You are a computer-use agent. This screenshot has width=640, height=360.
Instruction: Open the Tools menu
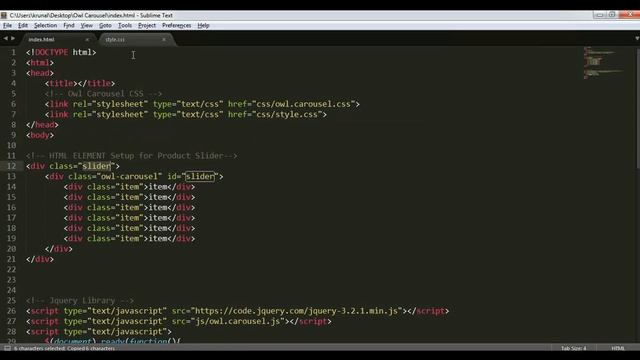(125, 25)
